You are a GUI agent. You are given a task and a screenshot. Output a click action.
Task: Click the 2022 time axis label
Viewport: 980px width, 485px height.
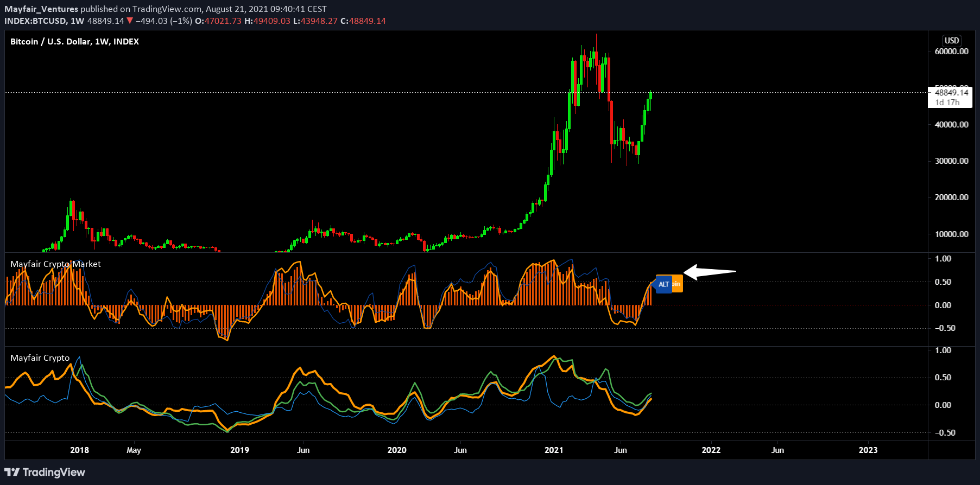(x=711, y=450)
